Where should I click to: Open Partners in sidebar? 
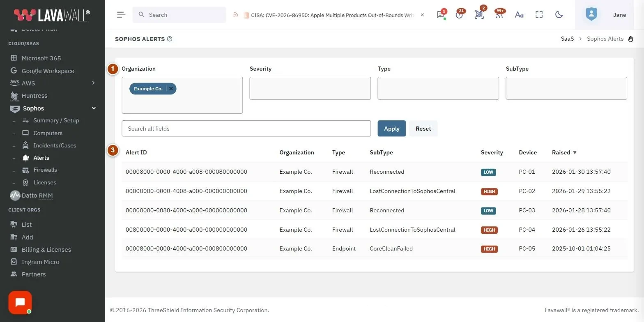[33, 274]
